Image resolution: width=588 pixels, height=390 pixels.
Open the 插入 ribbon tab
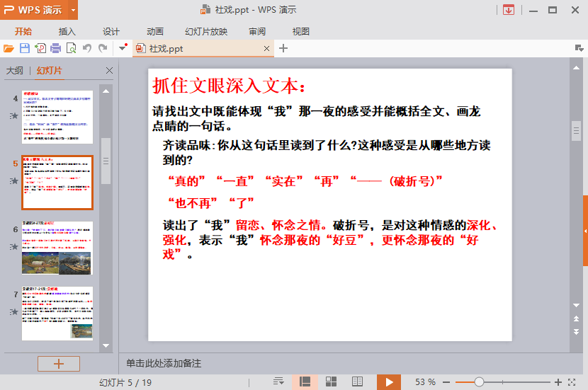pyautogui.click(x=67, y=31)
